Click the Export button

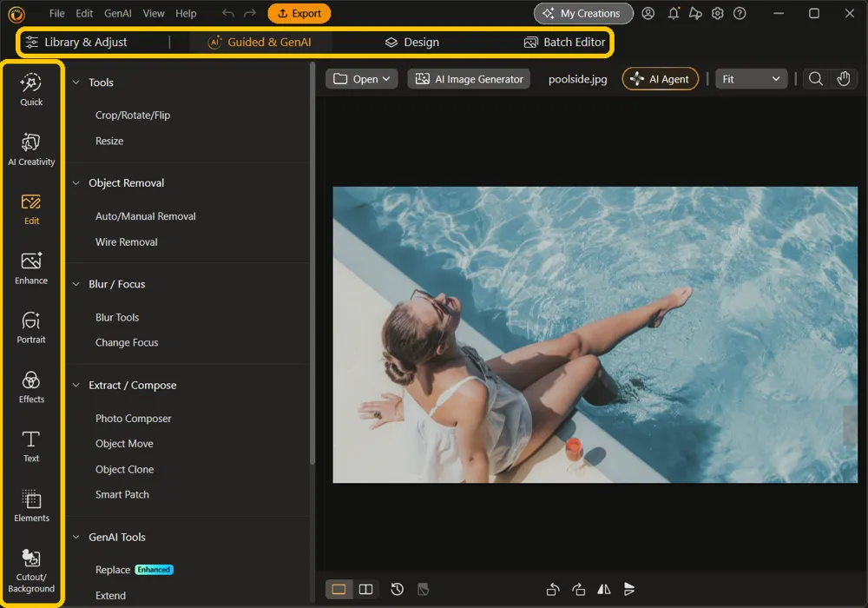click(x=299, y=13)
